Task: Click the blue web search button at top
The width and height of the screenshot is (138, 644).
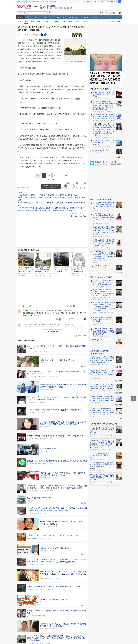Action: pos(120,2)
